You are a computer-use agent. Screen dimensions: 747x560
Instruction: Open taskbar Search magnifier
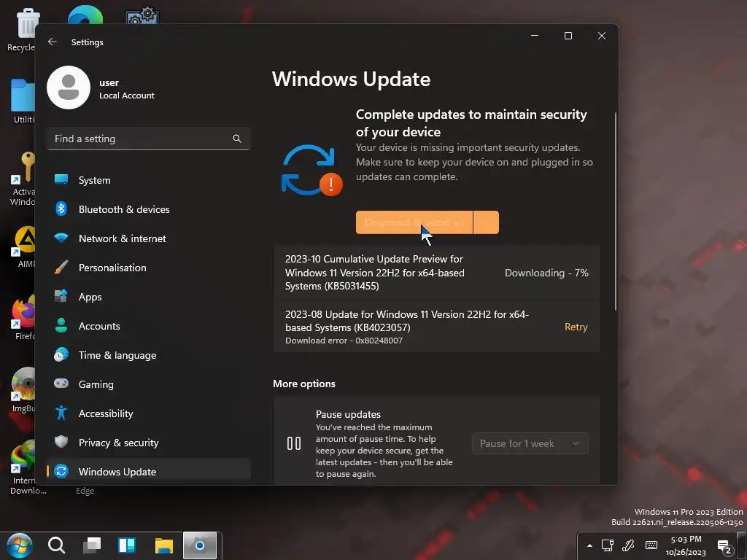click(x=56, y=545)
